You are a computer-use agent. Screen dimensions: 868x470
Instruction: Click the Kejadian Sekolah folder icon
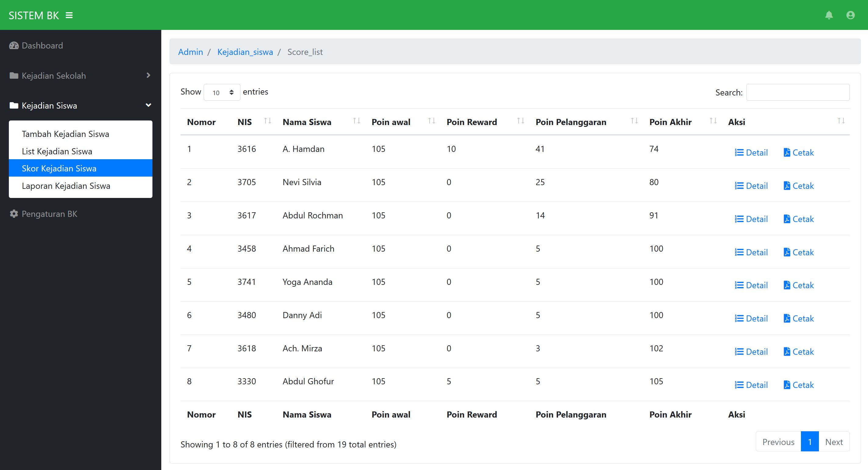tap(14, 76)
